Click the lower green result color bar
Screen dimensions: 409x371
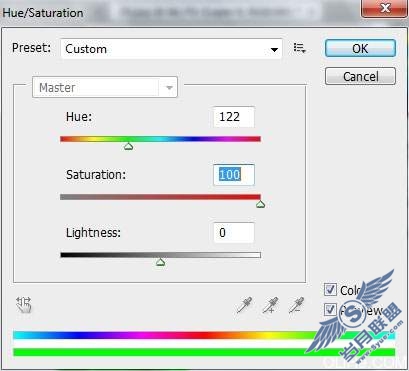tap(204, 352)
